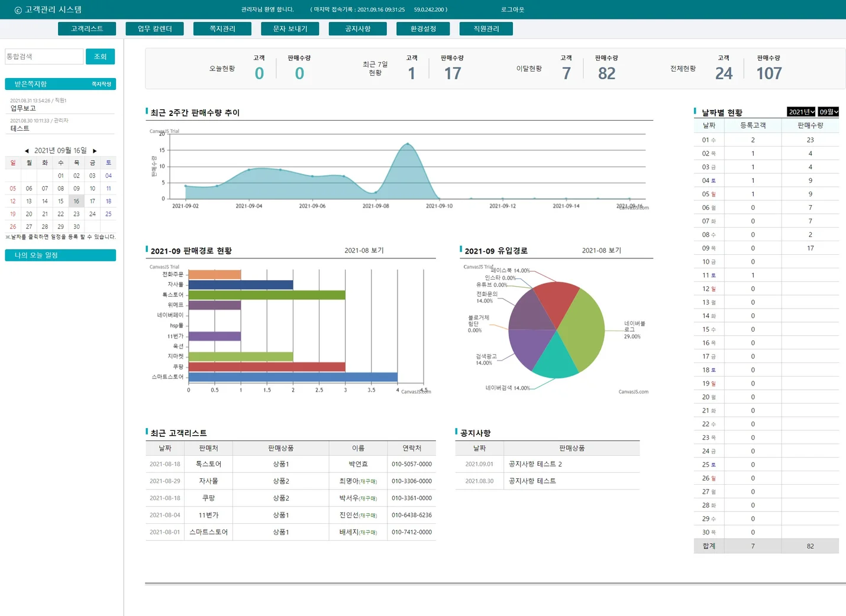846x616 pixels.
Task: Click the 나의 오늘 일정 panel header
Action: [60, 255]
